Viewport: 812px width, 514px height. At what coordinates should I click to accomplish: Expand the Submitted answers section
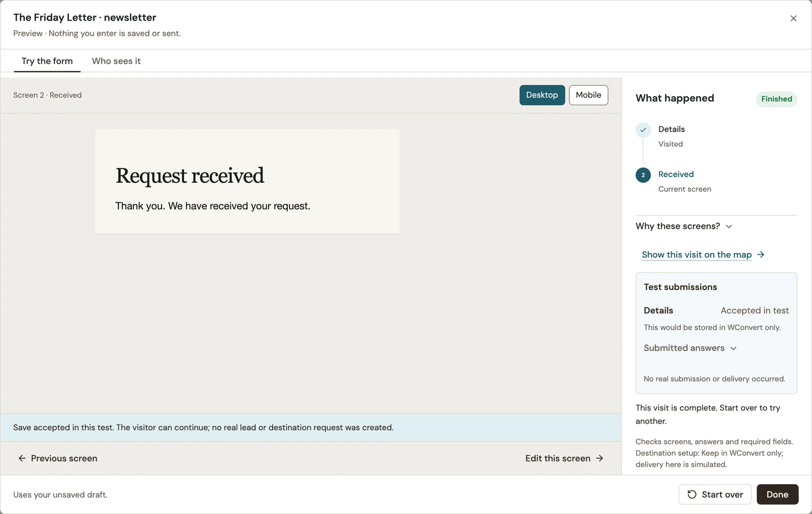tap(690, 348)
